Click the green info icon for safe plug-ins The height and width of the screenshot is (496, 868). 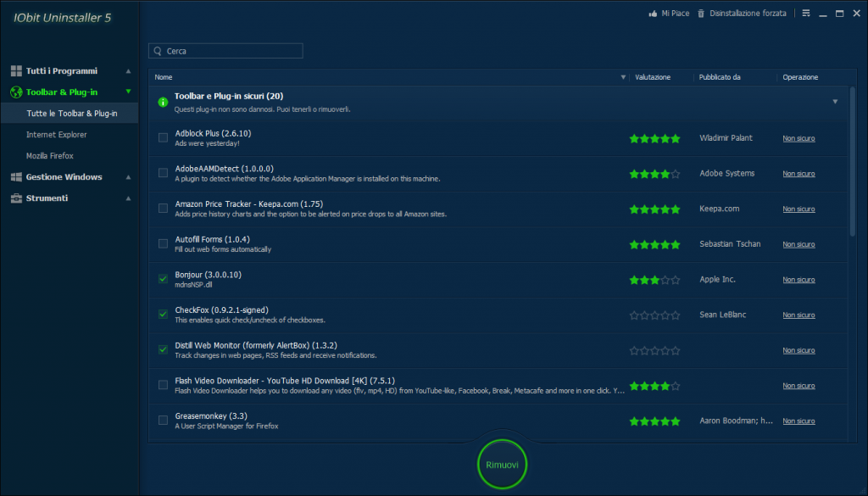163,102
